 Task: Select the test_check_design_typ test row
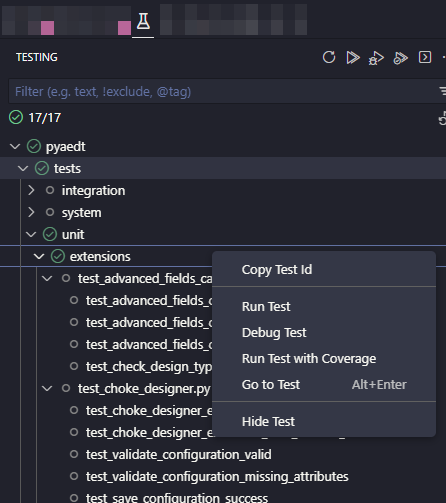[106, 366]
